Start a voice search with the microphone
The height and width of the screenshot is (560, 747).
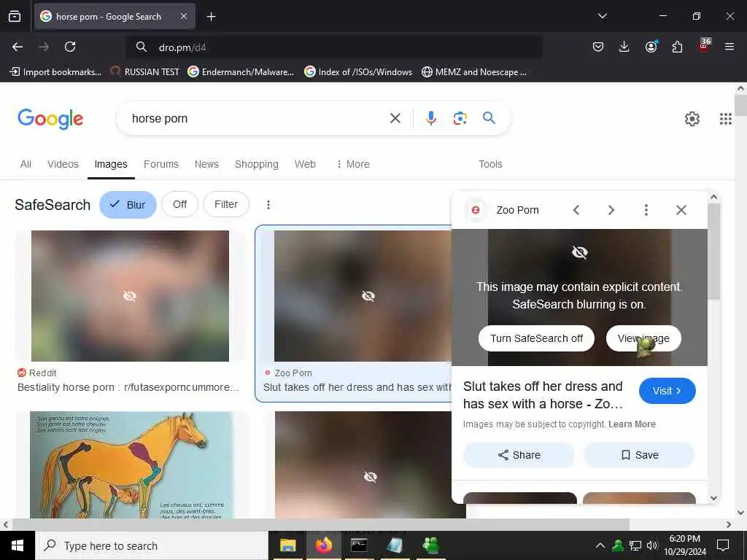pyautogui.click(x=431, y=118)
